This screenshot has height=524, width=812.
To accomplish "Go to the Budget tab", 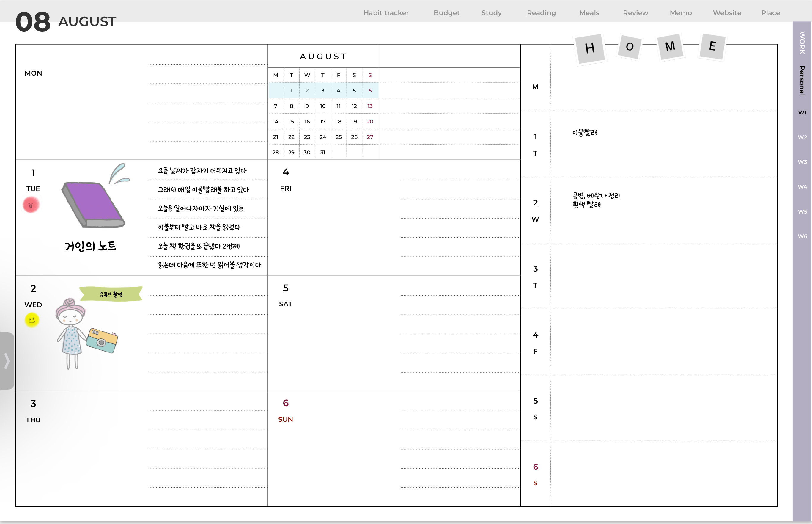I will pos(446,13).
